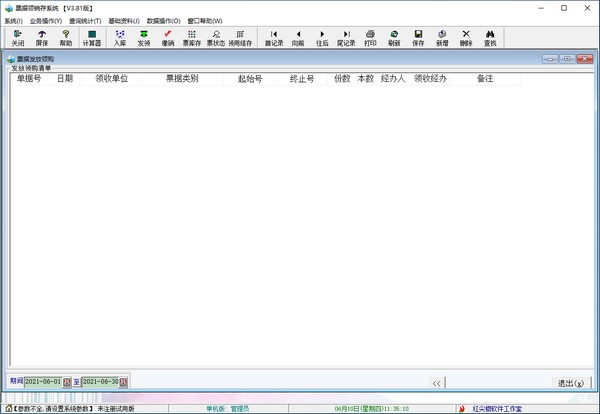Open the 计算器 calculator tool
The image size is (600, 414).
(x=92, y=38)
